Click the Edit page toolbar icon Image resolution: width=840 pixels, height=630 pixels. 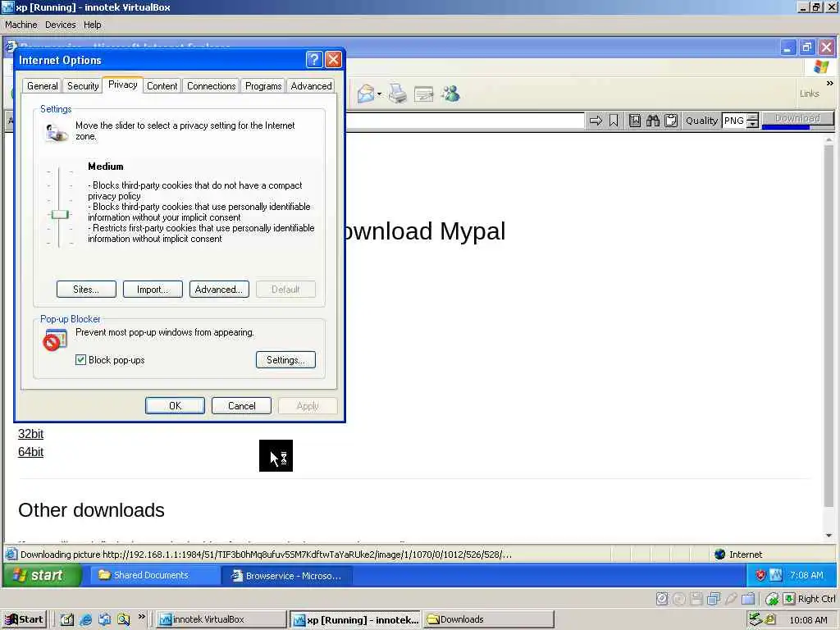[424, 94]
